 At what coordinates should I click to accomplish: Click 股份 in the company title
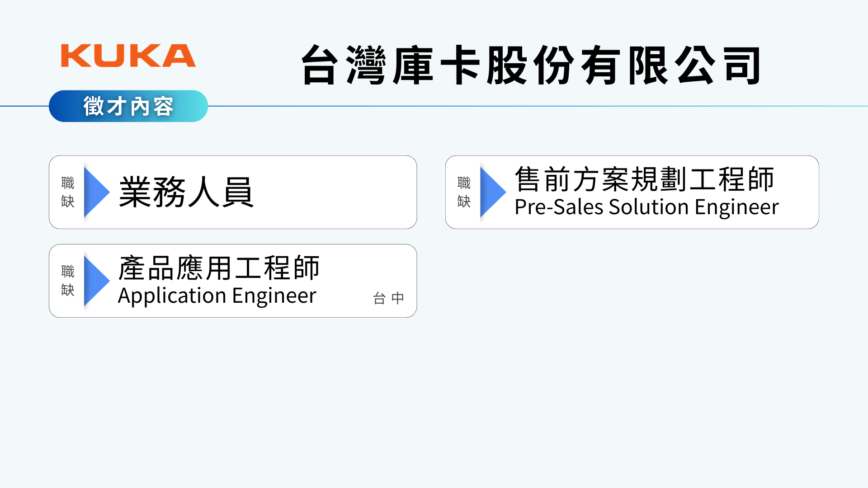pos(531,66)
